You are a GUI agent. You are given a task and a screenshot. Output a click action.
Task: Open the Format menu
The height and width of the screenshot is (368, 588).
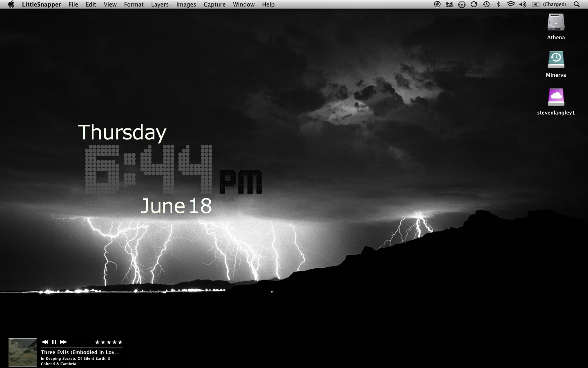coord(134,4)
